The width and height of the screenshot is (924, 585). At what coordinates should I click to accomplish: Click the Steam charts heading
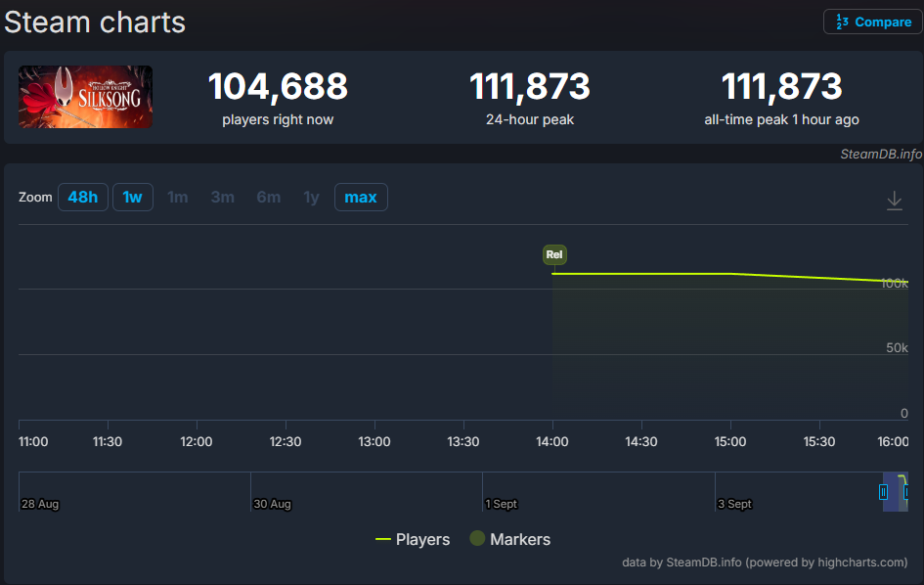(95, 22)
